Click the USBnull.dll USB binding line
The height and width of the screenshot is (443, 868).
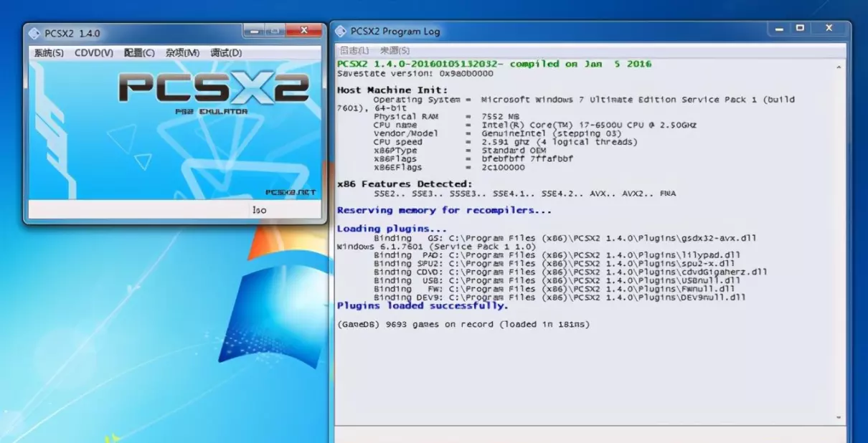(557, 281)
